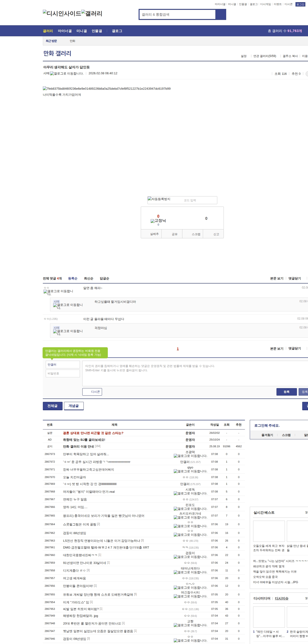Toggle 댓글닫기 above the comment list
Screen dimensions: 308x644
[295, 278]
